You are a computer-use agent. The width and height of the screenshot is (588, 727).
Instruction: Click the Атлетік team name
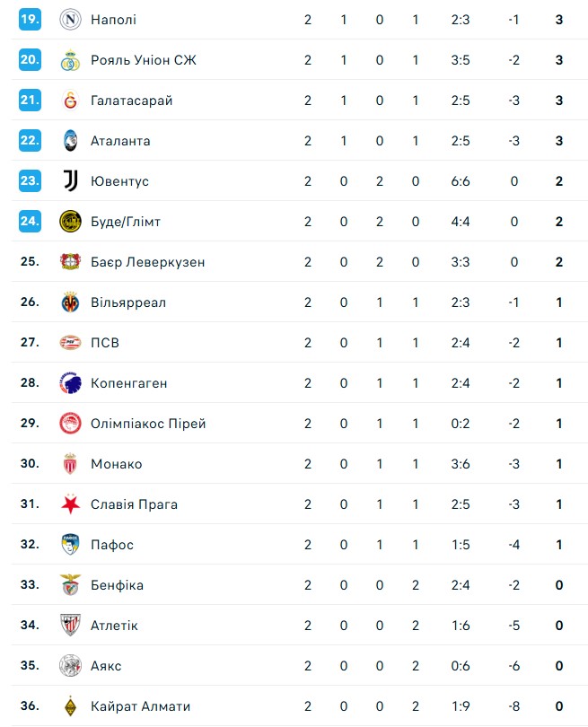pos(114,626)
